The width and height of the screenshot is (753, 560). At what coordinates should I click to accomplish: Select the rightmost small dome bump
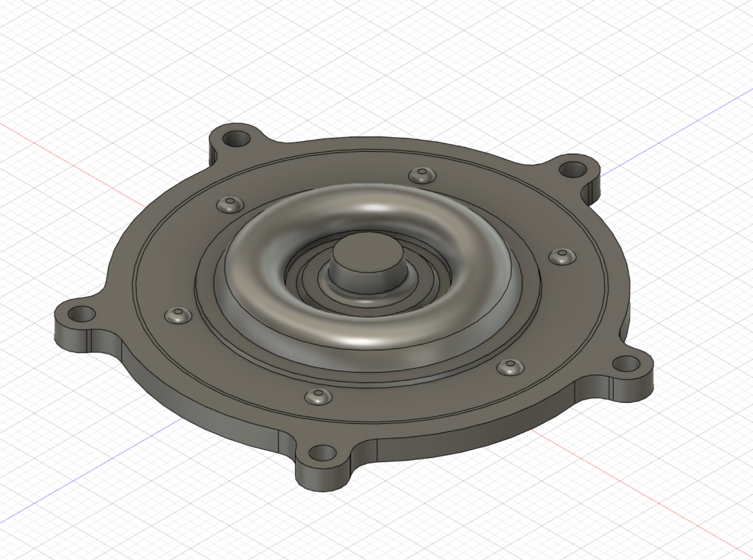coord(562,256)
